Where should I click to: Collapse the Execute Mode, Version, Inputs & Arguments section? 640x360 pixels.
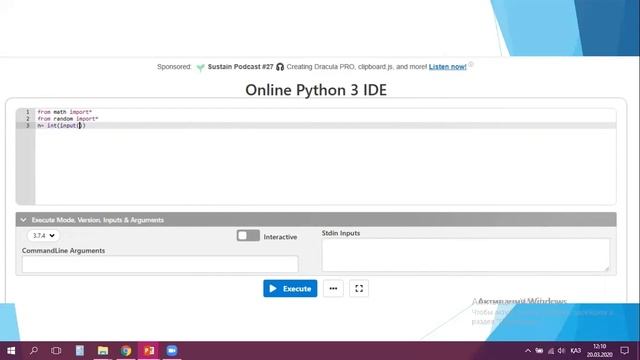tap(316, 220)
